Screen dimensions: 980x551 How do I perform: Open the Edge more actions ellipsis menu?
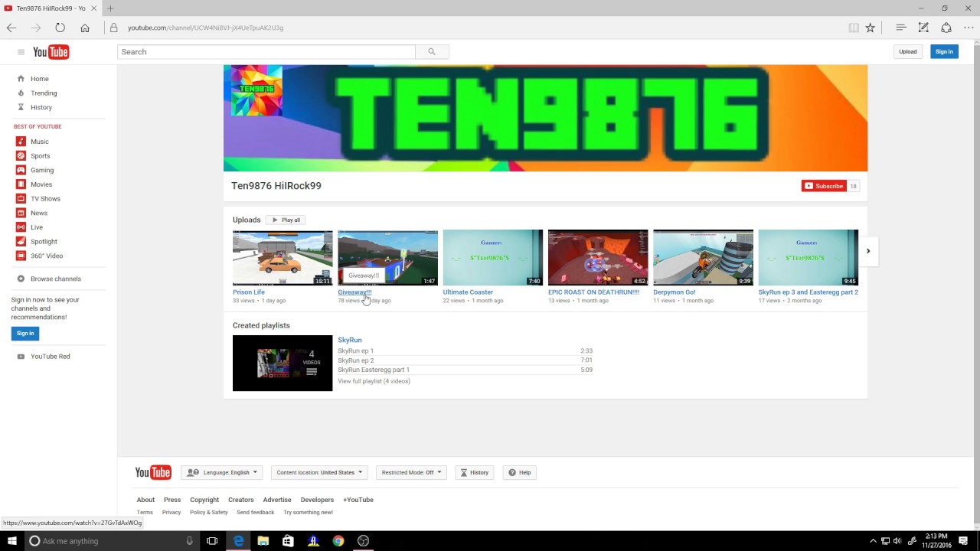click(x=969, y=28)
